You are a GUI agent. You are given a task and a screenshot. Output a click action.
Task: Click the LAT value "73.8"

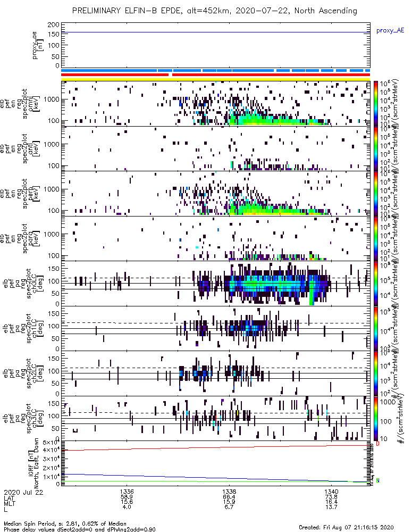coord(331,497)
